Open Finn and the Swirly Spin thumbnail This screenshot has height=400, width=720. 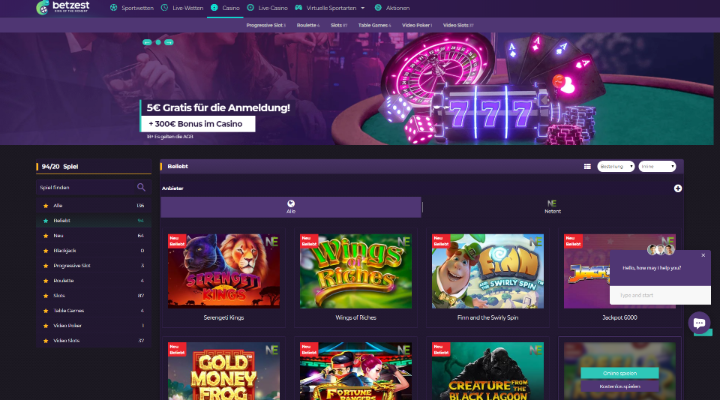(488, 271)
